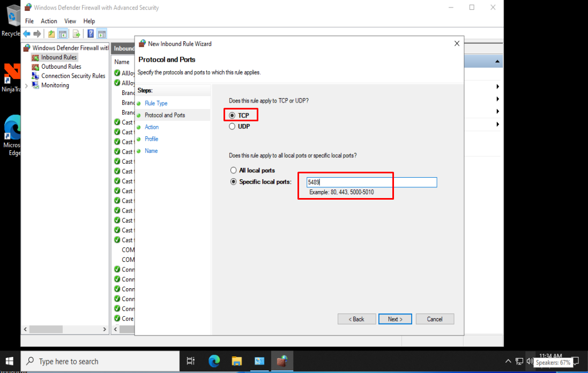
Task: Click the Forward arrow toolbar icon
Action: (37, 34)
